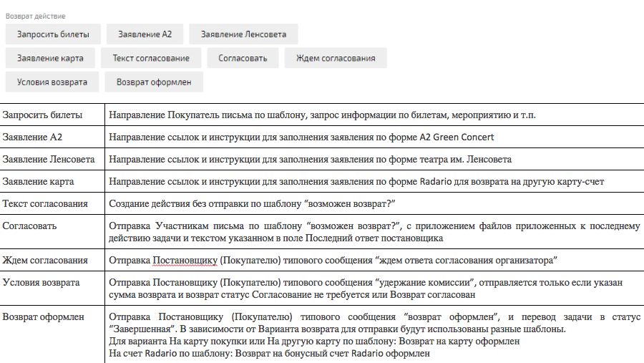Click line Возврат на карту оформлен
644x363 pixels.
(314, 342)
